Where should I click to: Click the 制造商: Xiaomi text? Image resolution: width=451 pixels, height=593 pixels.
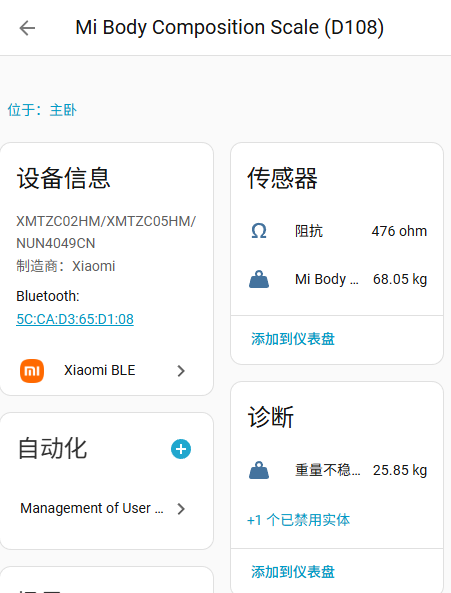coord(66,266)
